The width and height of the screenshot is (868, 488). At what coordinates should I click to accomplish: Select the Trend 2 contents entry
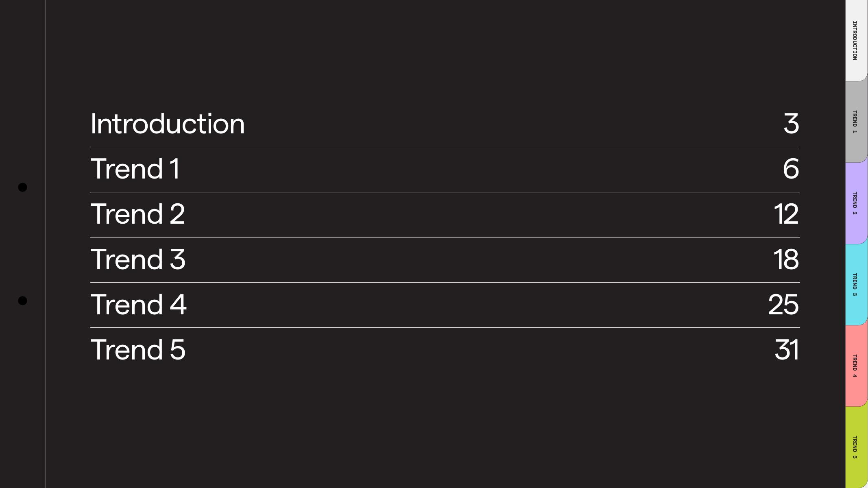click(137, 214)
